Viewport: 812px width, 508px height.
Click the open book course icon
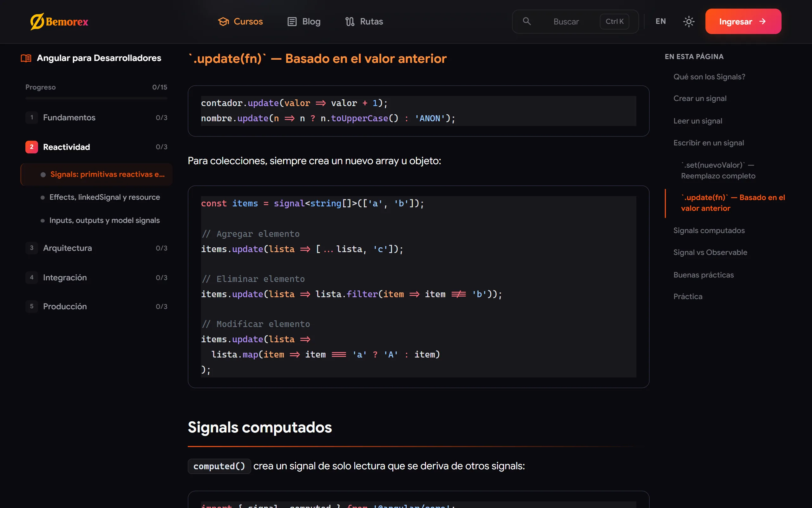pyautogui.click(x=26, y=58)
